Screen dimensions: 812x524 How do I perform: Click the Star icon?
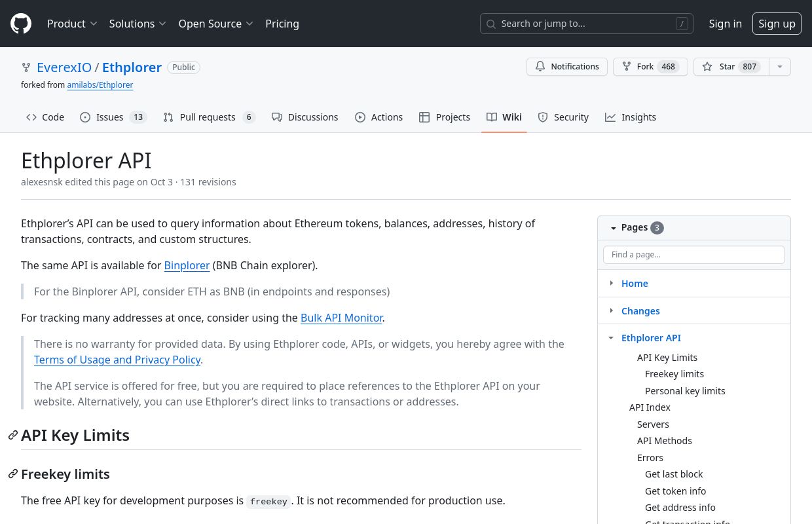[707, 67]
